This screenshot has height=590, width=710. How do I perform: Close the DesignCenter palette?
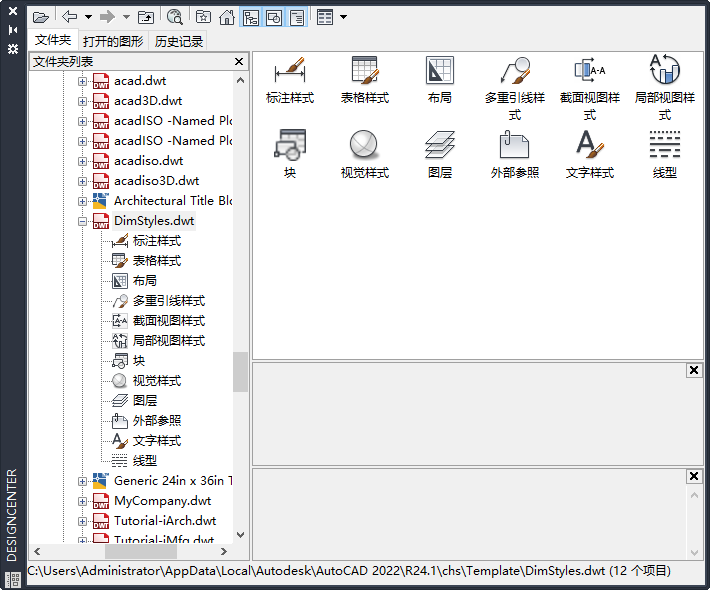point(13,10)
